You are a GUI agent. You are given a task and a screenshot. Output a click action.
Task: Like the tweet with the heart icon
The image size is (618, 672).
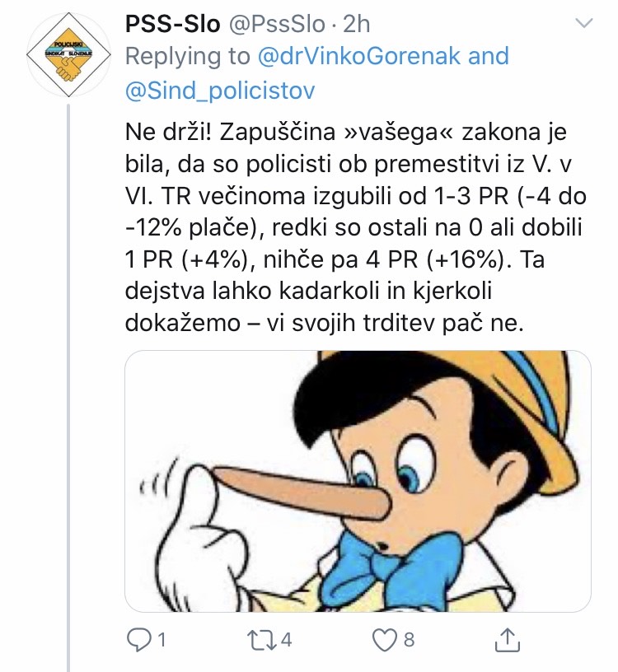tap(384, 639)
